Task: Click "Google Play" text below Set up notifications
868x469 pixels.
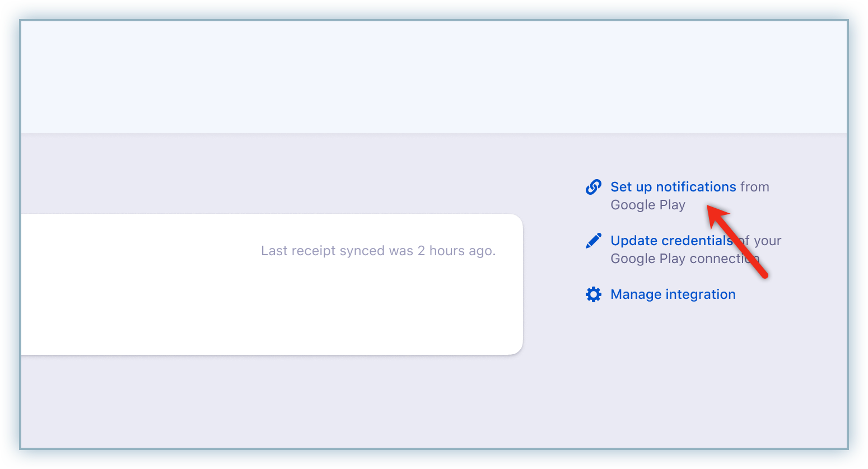Action: (647, 205)
